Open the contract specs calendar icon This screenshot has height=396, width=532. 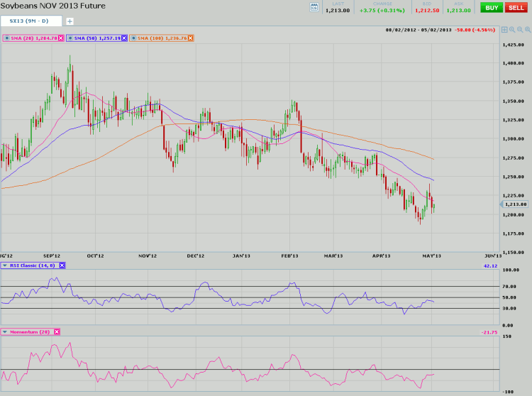[314, 7]
